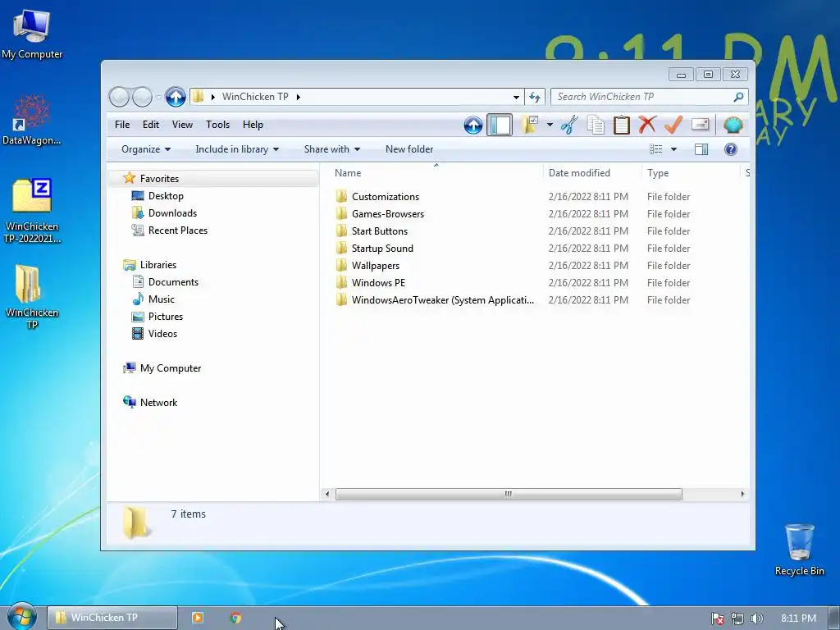Expand the arrow after WinChicken TP breadcrumb
Image resolution: width=840 pixels, height=630 pixels.
tap(299, 97)
